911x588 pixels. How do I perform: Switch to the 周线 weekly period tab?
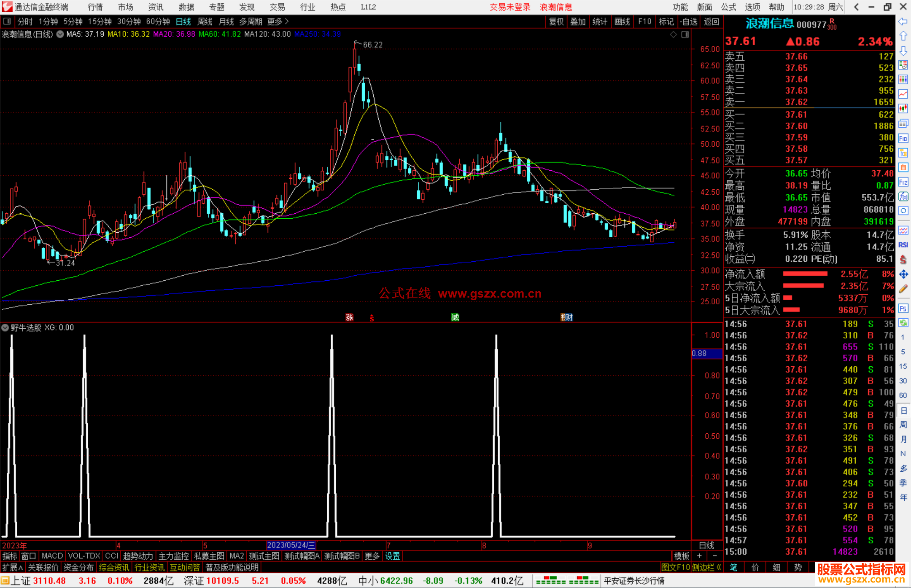point(205,21)
